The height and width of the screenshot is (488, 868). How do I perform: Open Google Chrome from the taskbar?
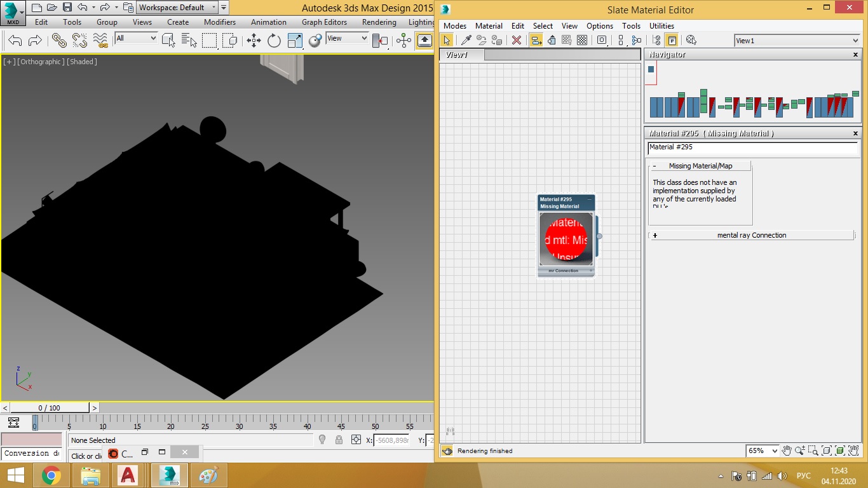coord(51,475)
